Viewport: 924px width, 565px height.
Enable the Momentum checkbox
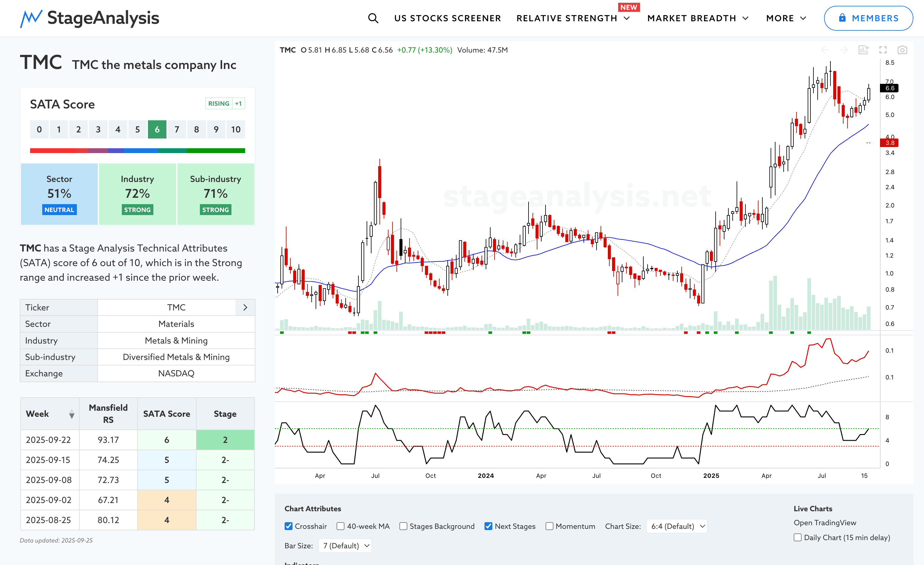tap(549, 526)
